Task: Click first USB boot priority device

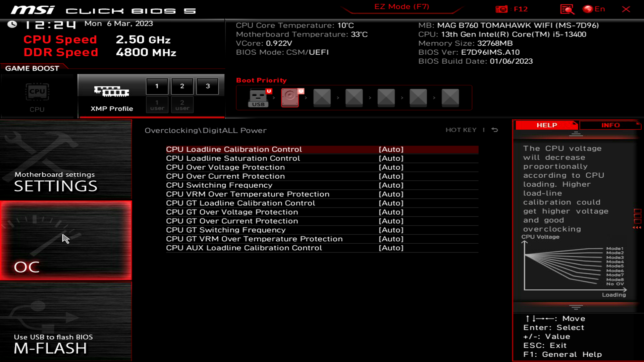Action: (258, 97)
